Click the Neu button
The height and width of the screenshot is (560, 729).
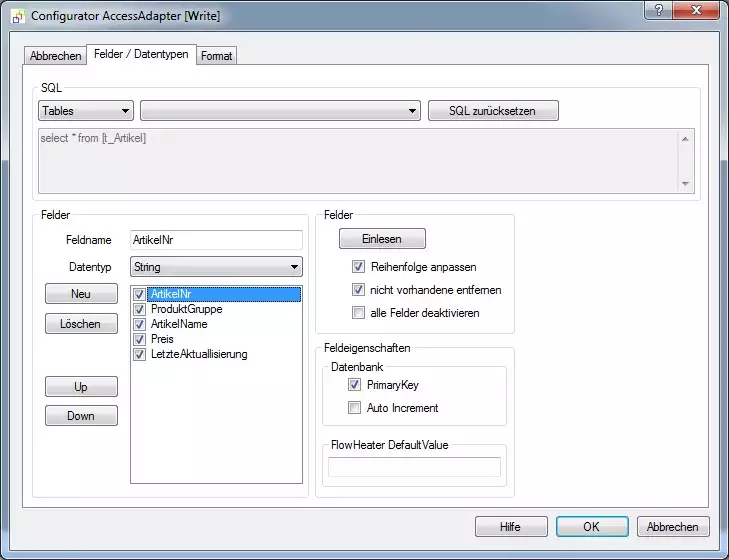pyautogui.click(x=81, y=294)
